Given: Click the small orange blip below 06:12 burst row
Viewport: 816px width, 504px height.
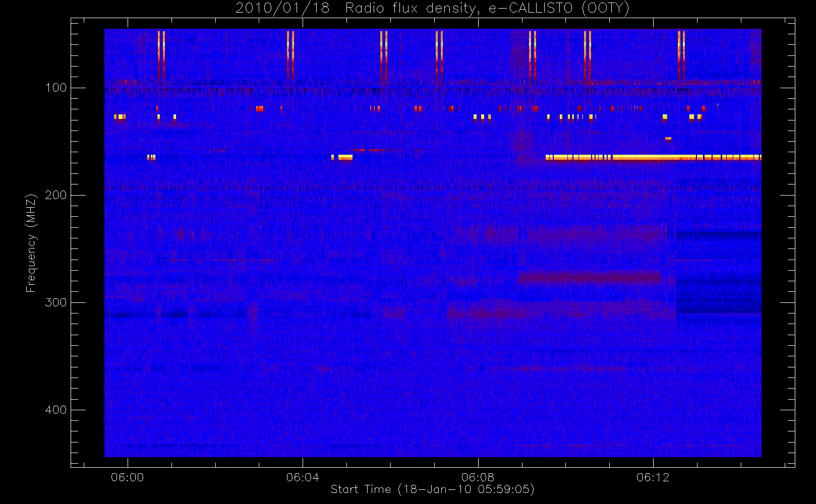Looking at the screenshot, I should [x=668, y=139].
